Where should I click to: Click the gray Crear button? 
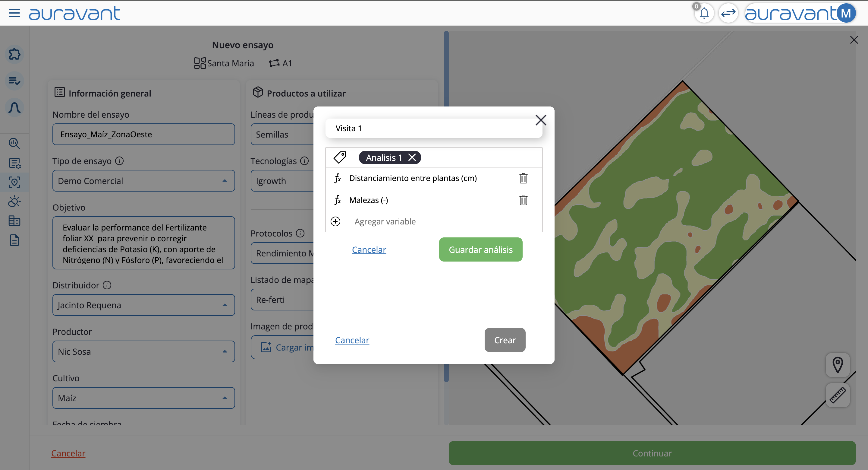[x=505, y=340]
